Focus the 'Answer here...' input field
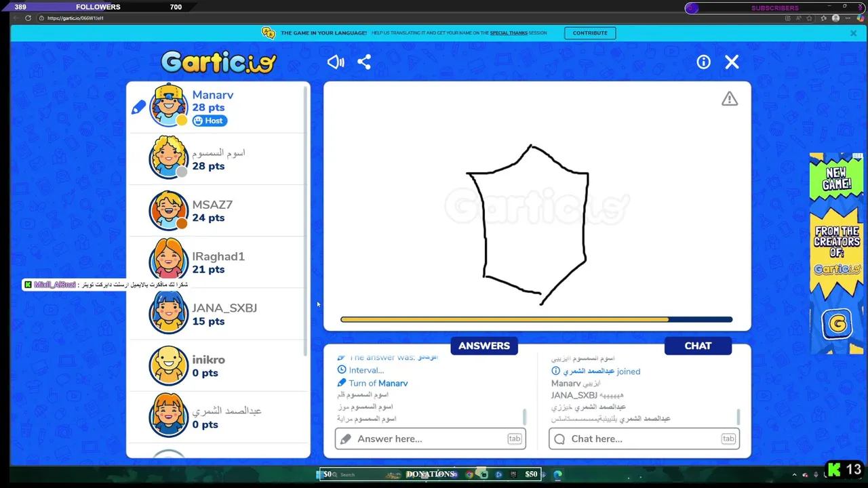Viewport: 868px width, 488px height. tap(430, 439)
